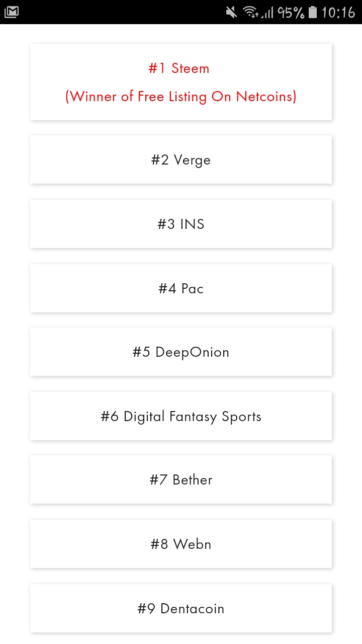Tap the Wi-Fi status icon
The width and height of the screenshot is (362, 644).
[250, 12]
